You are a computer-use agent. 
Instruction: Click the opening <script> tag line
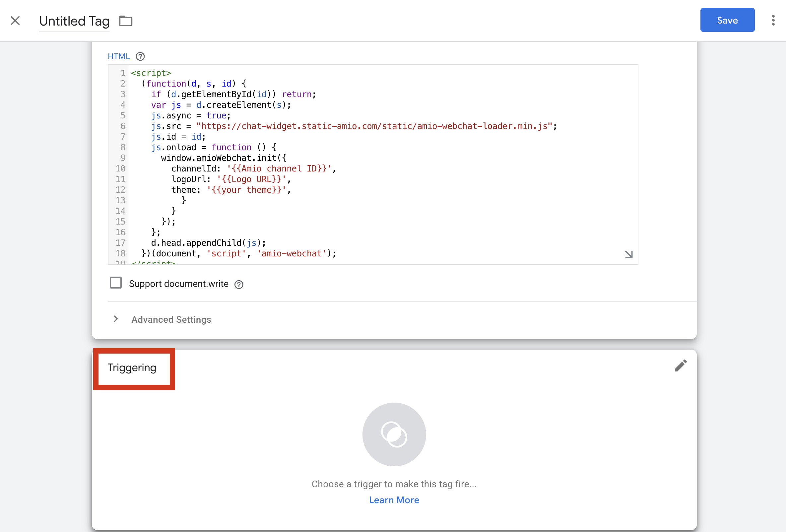151,73
